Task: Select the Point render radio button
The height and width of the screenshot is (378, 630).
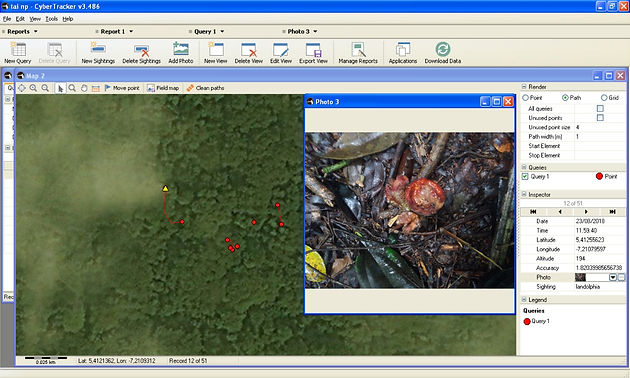Action: pyautogui.click(x=526, y=98)
